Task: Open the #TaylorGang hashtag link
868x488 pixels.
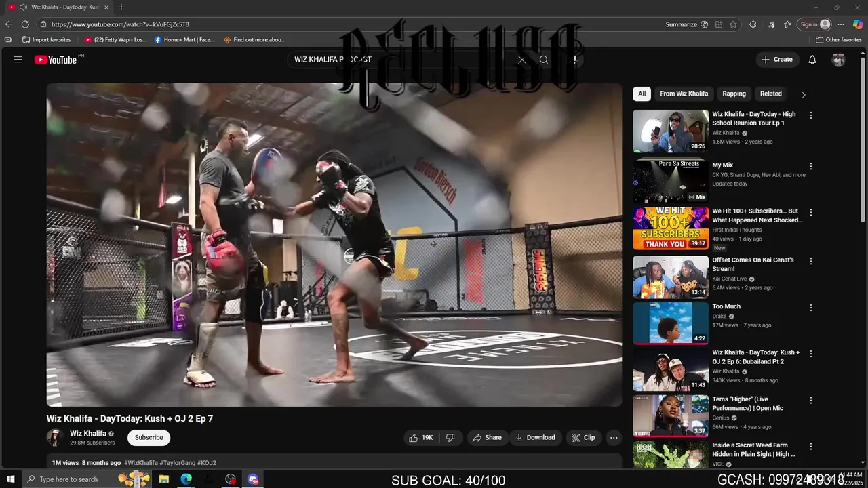Action: pos(178,463)
